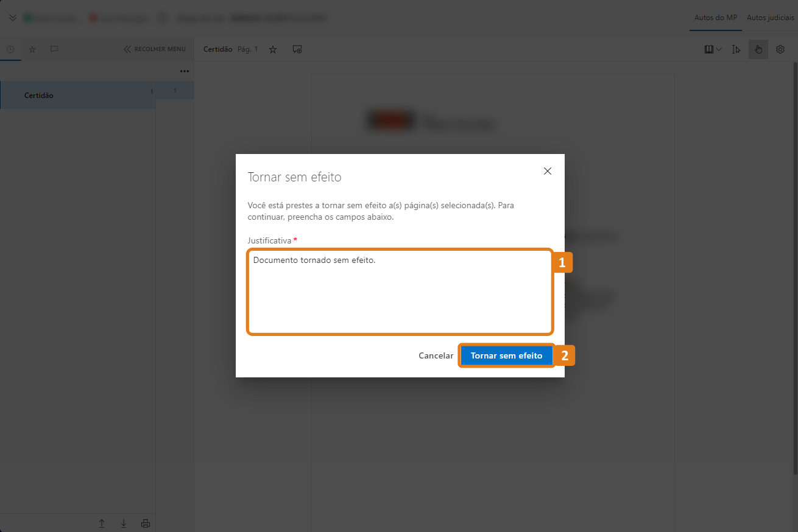
Task: Expand the book view mode dropdown
Action: (713, 49)
